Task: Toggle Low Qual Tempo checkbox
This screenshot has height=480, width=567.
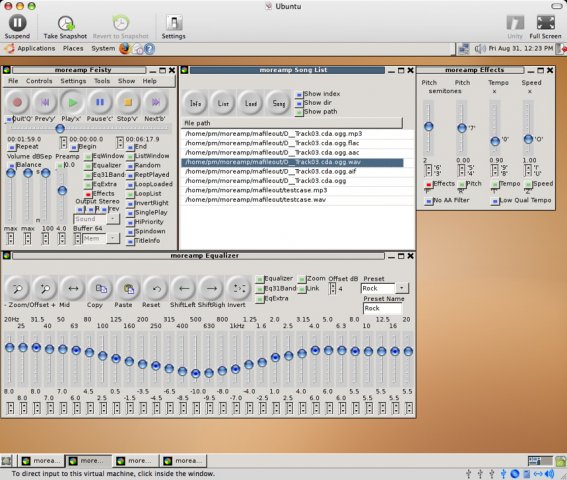Action: [495, 201]
